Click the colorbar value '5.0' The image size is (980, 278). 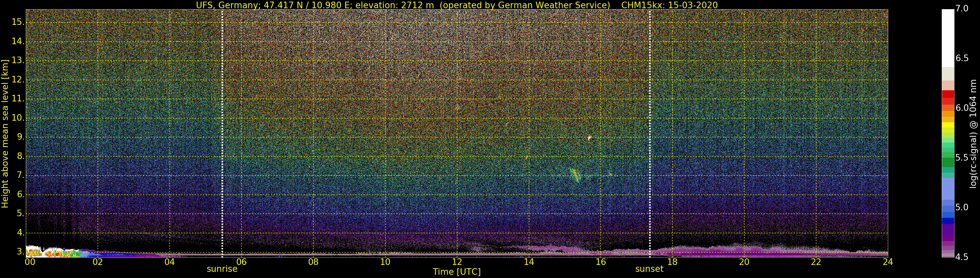(x=961, y=207)
